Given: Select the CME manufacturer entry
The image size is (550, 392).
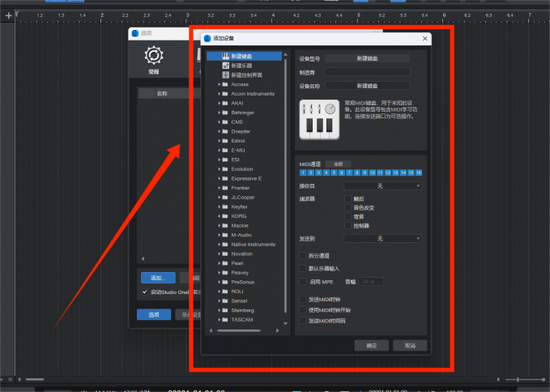Looking at the screenshot, I should point(237,122).
